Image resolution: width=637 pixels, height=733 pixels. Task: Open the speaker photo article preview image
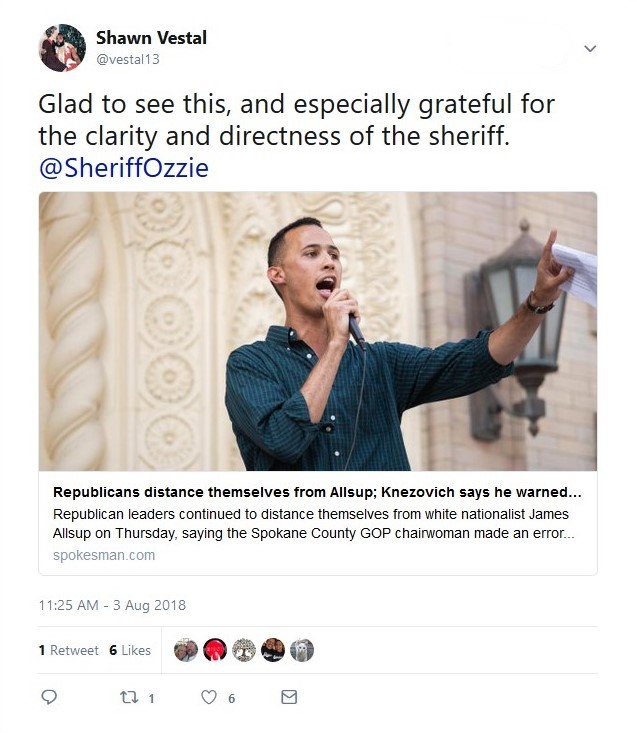[x=318, y=331]
